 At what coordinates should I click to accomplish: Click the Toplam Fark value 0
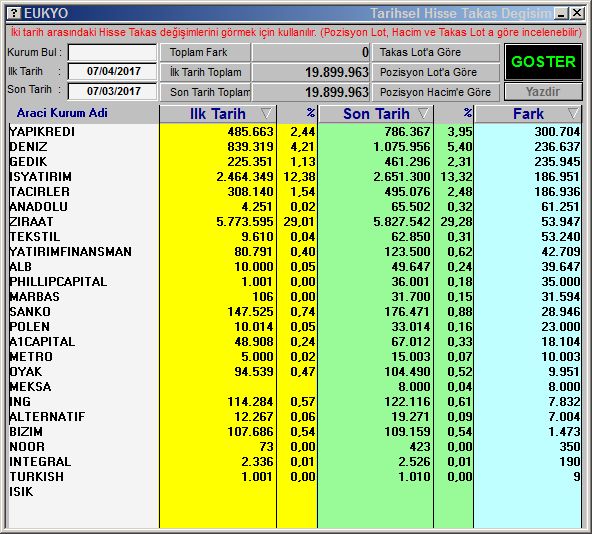click(x=365, y=52)
